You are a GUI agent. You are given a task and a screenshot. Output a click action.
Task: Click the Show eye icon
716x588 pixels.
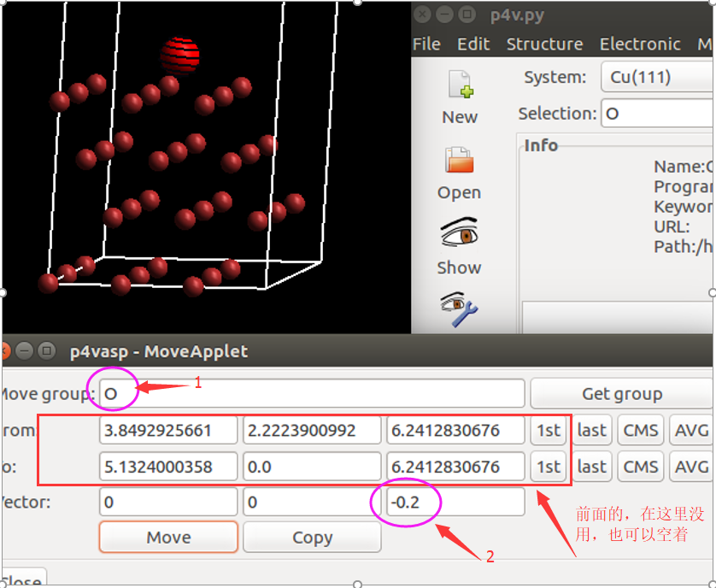coord(459,233)
